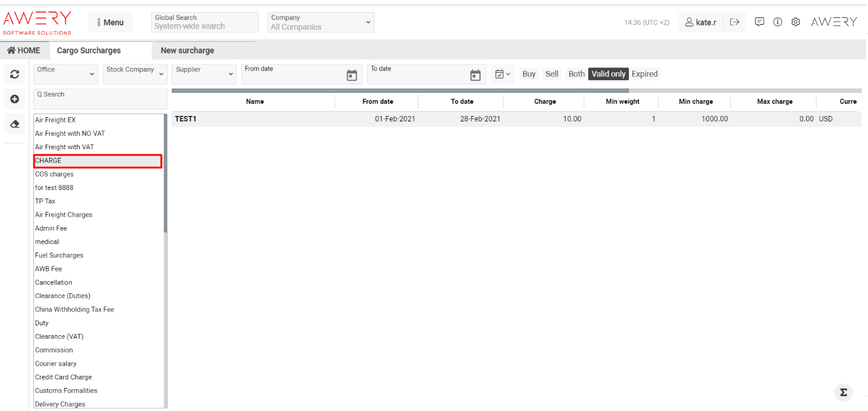Expand the Office dropdown

[x=66, y=74]
